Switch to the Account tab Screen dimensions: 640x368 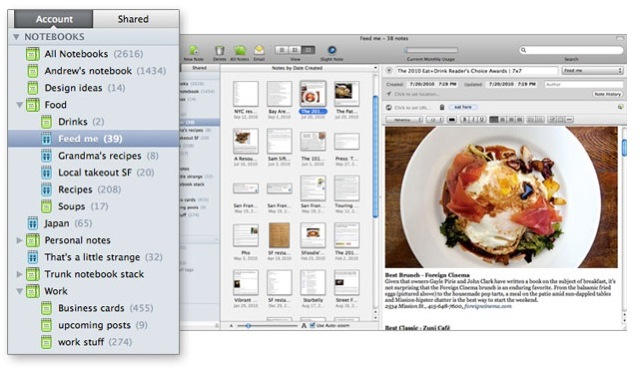tap(54, 19)
